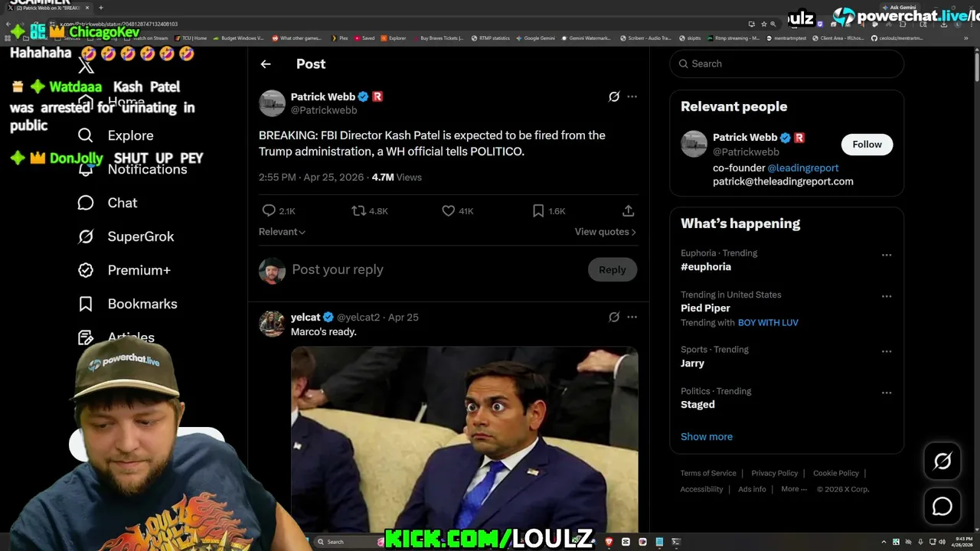Screen dimensions: 980x551
Task: Expand the footer More menu
Action: (794, 489)
